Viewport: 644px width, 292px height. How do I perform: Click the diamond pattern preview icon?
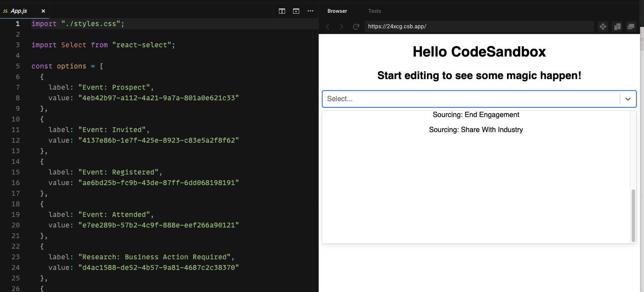[603, 27]
